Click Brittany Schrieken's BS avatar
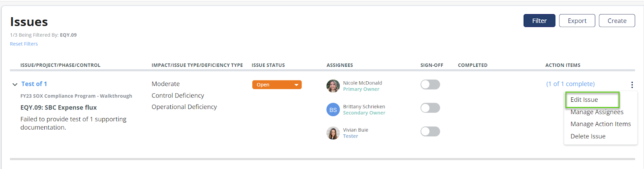The image size is (644, 169). point(333,109)
